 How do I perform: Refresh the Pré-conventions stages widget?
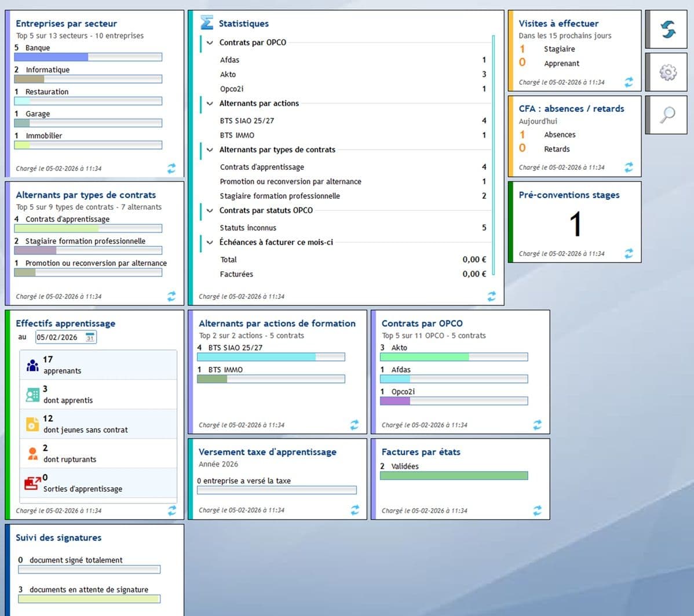pos(629,254)
